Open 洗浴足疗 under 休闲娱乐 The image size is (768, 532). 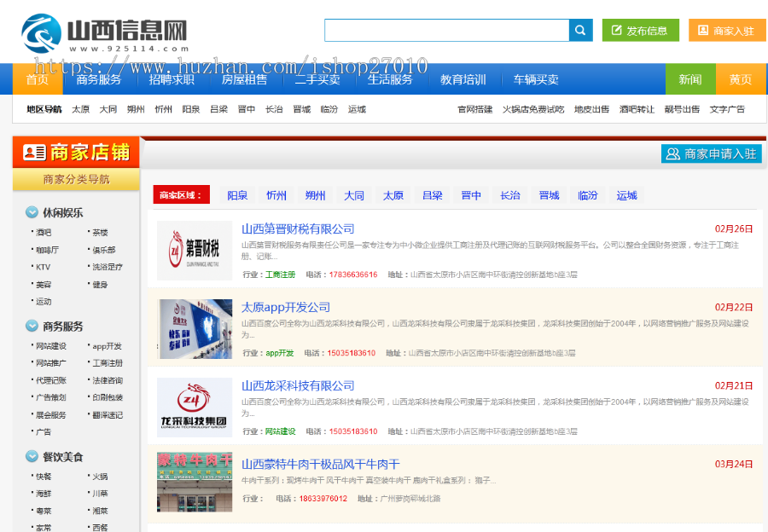pyautogui.click(x=108, y=267)
